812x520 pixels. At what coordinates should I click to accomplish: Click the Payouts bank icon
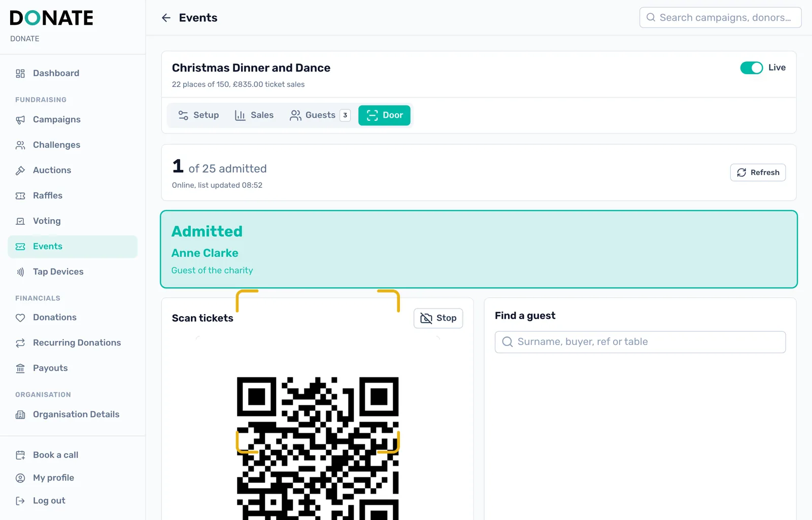coord(20,368)
